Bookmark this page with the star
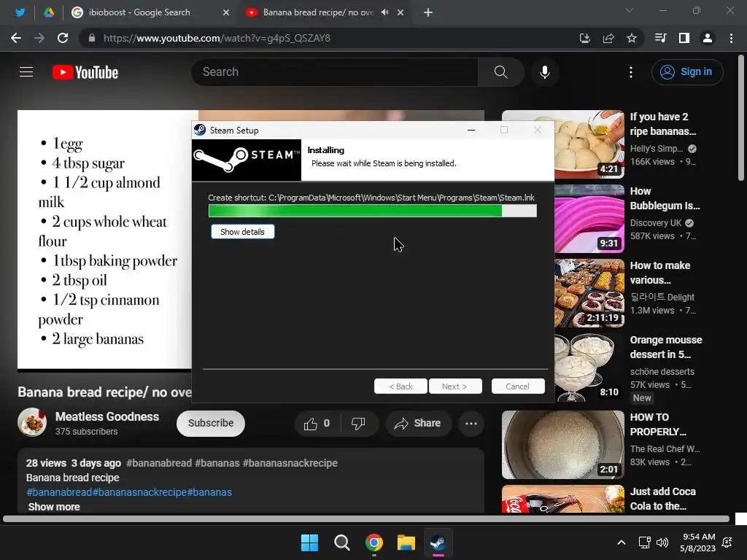Viewport: 747px width, 560px height. 632,38
